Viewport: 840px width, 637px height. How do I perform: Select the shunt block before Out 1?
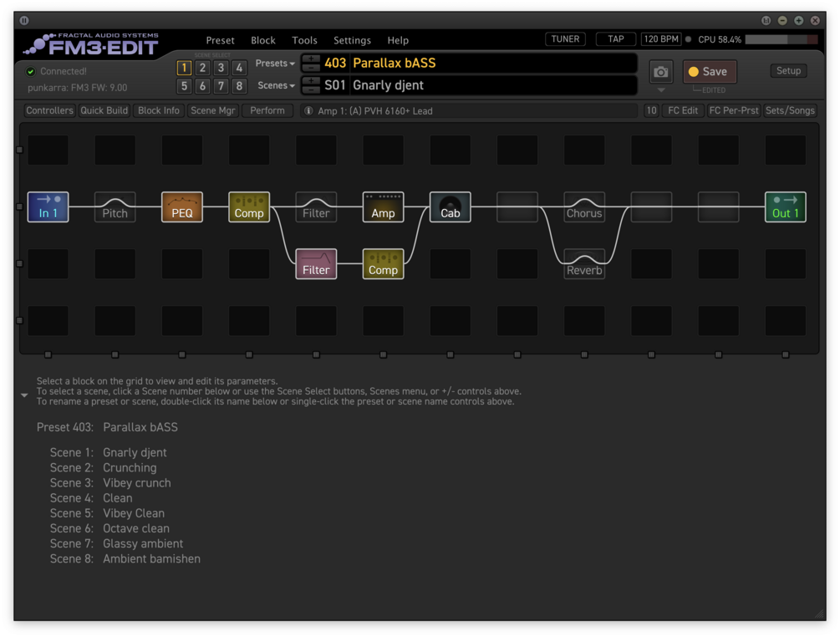[719, 206]
